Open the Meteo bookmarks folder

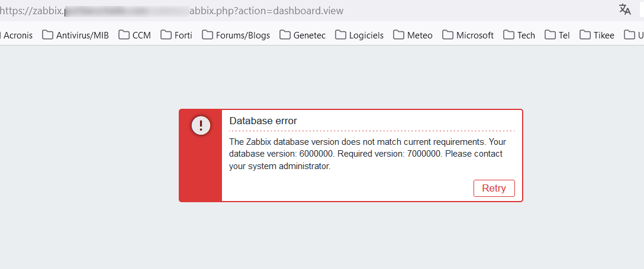point(413,35)
